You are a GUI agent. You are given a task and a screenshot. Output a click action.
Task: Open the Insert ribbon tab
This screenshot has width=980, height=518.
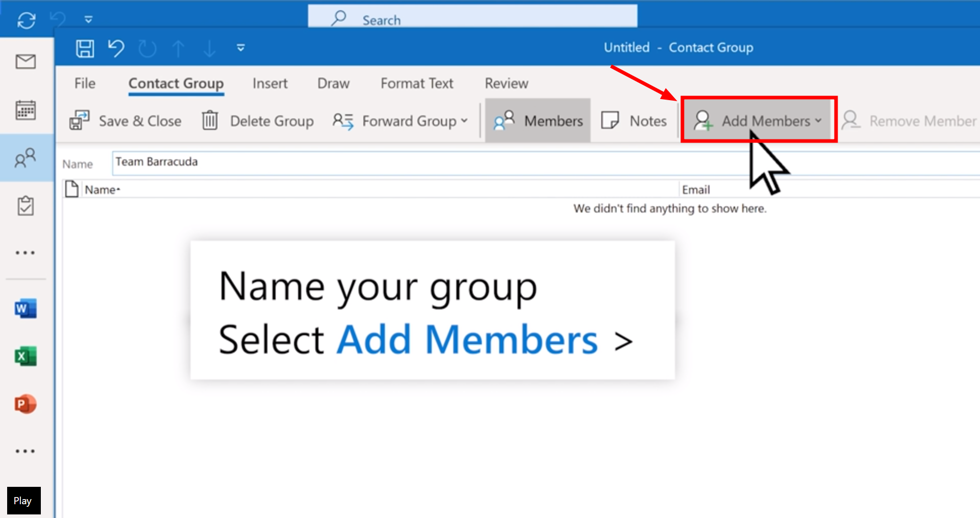click(x=269, y=83)
